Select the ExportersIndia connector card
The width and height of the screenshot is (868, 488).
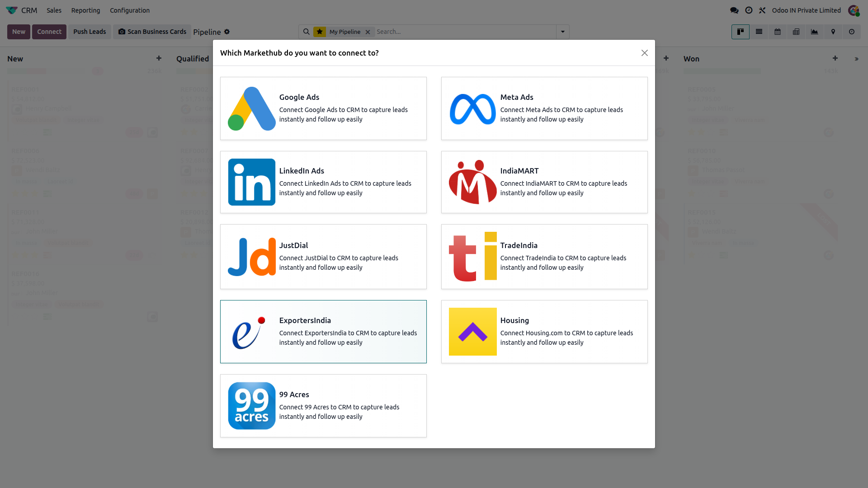click(323, 332)
